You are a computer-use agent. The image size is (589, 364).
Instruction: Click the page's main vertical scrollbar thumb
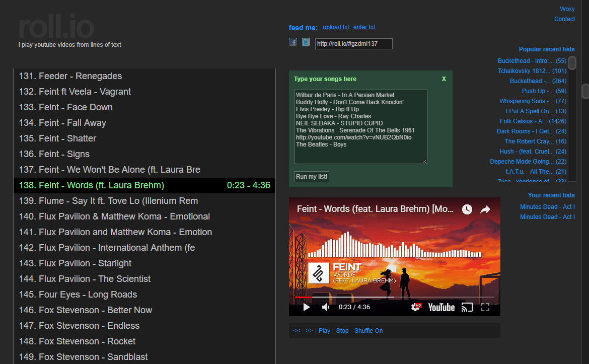point(585,91)
